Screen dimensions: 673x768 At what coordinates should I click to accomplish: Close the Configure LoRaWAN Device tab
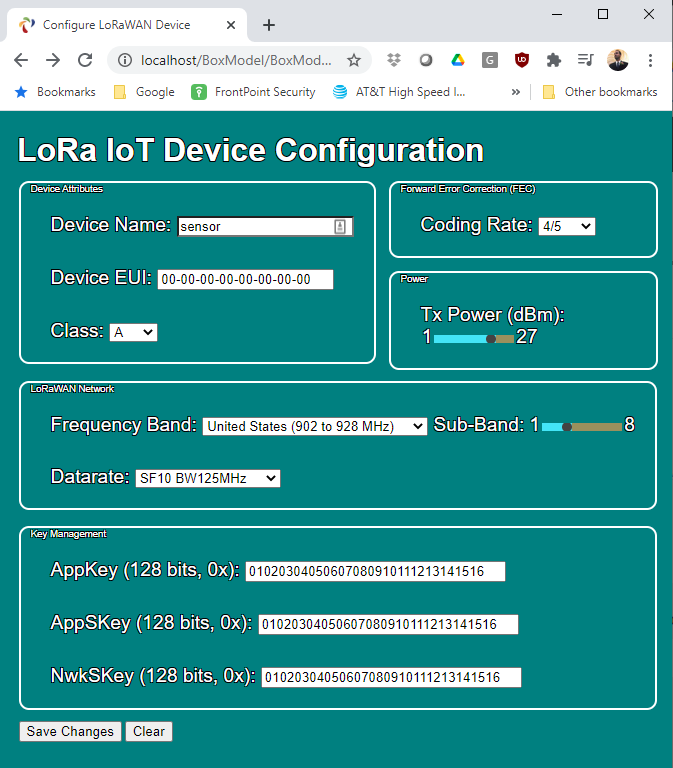[x=231, y=25]
